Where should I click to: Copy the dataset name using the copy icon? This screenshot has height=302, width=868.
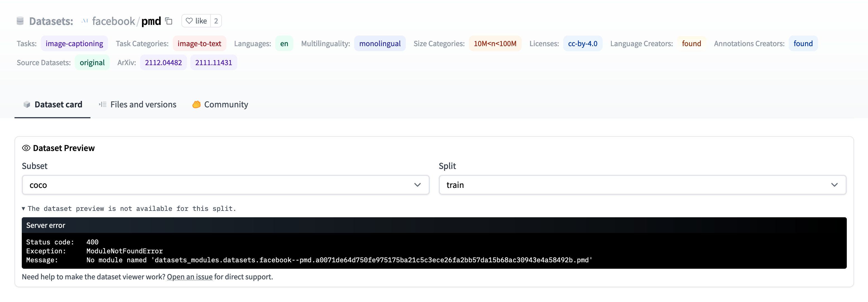tap(169, 21)
